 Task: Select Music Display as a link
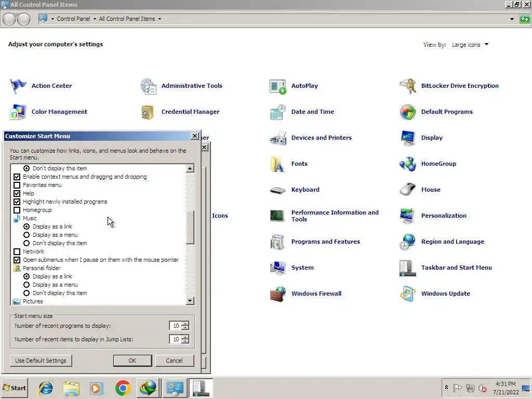(x=26, y=227)
